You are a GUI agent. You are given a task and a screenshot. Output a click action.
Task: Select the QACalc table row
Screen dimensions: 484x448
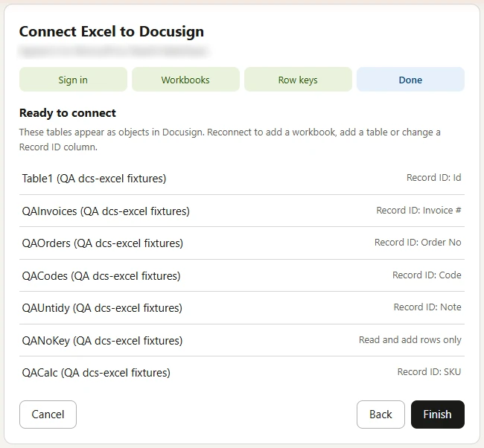[x=242, y=372]
